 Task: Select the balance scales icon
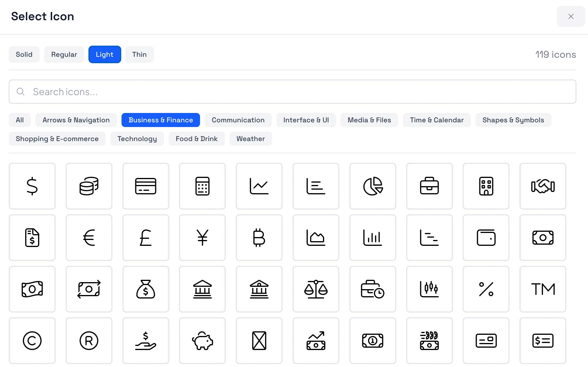point(316,289)
